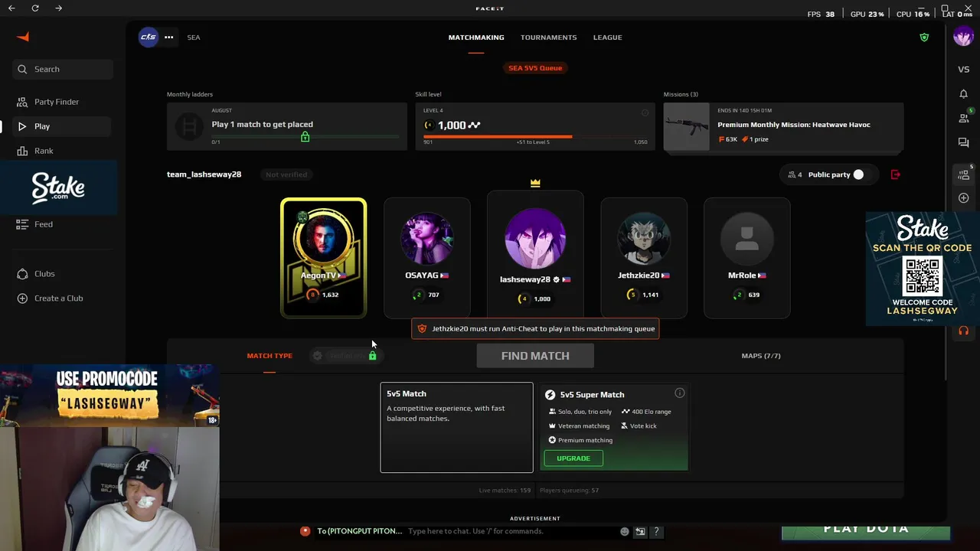The height and width of the screenshot is (551, 980).
Task: Click the Level 4 skill icon beside 1,000
Action: point(429,126)
